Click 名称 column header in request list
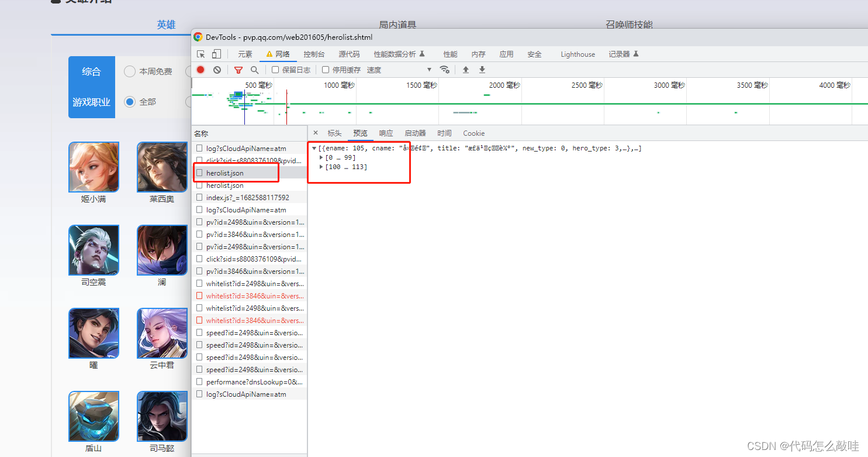The image size is (868, 457). (x=249, y=133)
